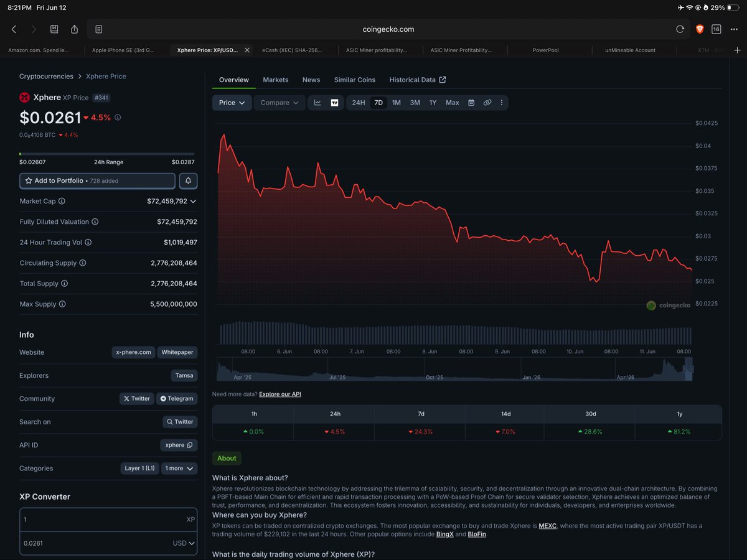
Task: Open chart more options menu
Action: click(x=501, y=103)
